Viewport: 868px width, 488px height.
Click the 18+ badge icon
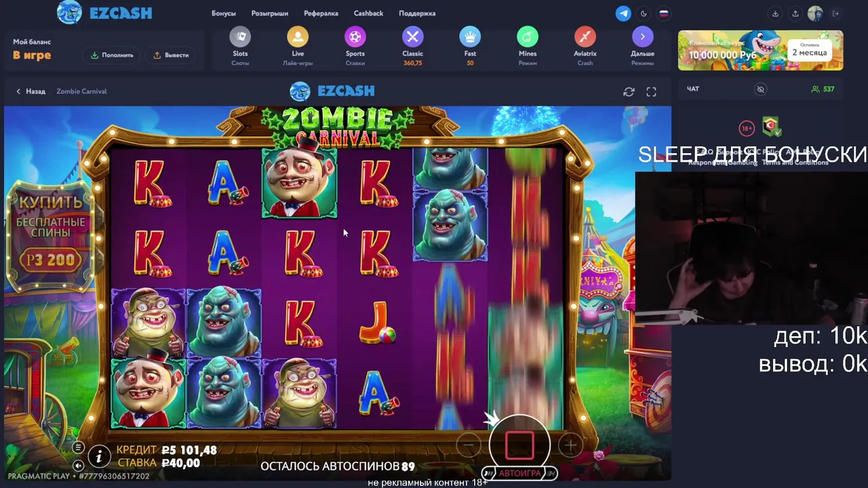[747, 128]
